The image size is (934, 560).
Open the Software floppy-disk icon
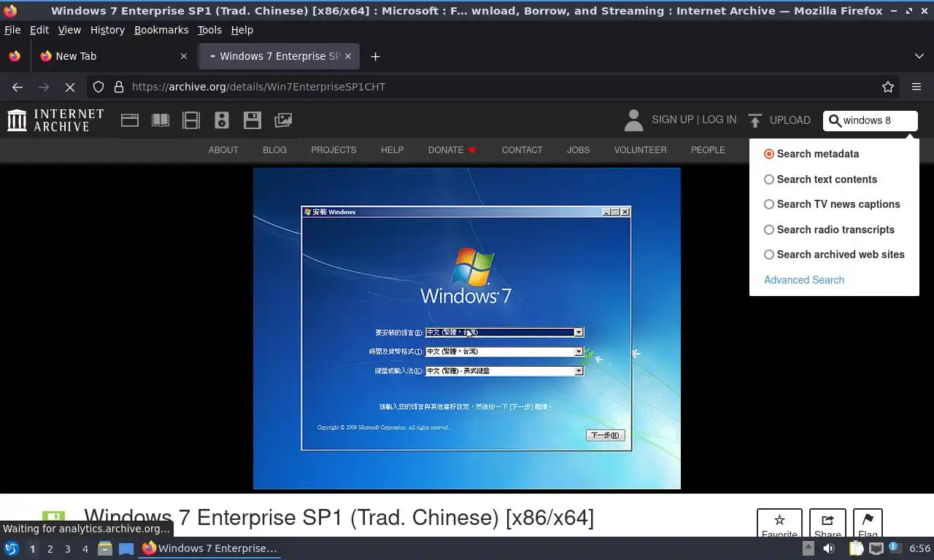(252, 120)
